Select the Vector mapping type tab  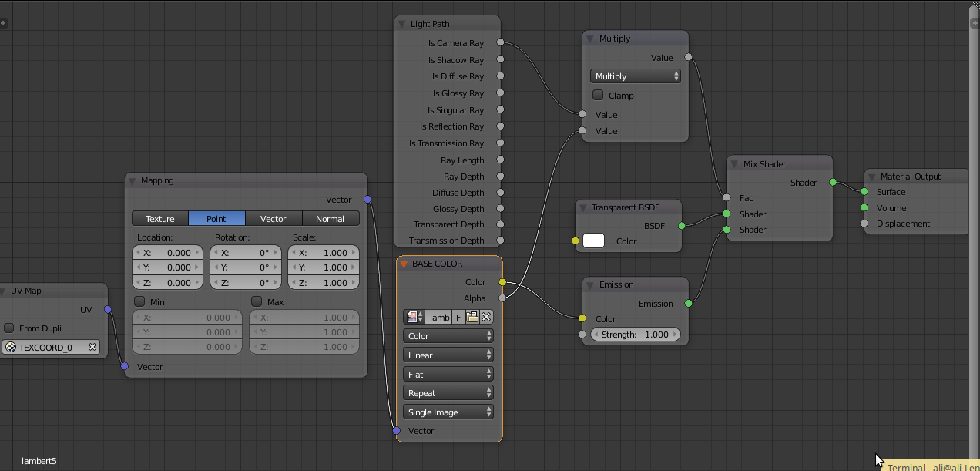pos(274,218)
